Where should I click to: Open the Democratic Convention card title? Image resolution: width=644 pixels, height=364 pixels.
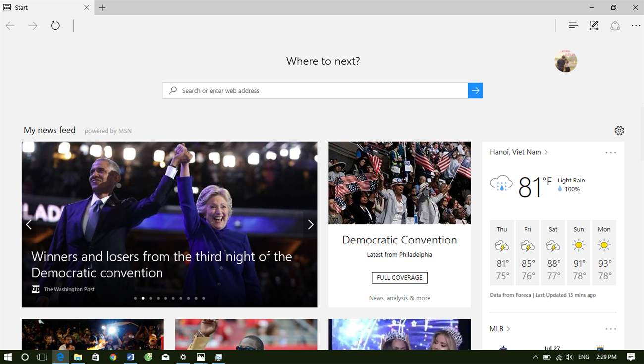pos(400,240)
